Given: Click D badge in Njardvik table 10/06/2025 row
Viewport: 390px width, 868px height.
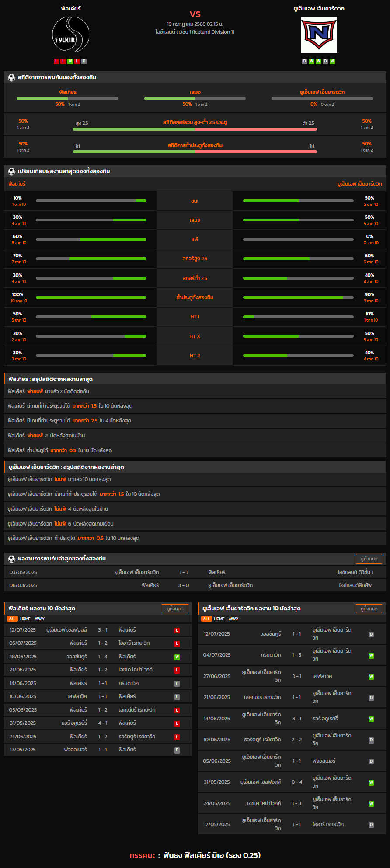Looking at the screenshot, I should coord(371,740).
